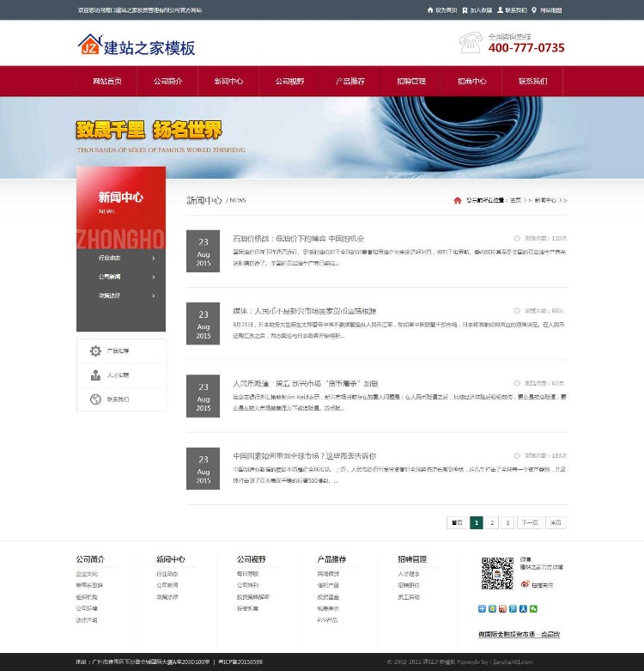Click the Weibo logo icon in the footer
This screenshot has height=671, width=644.
pos(526,584)
